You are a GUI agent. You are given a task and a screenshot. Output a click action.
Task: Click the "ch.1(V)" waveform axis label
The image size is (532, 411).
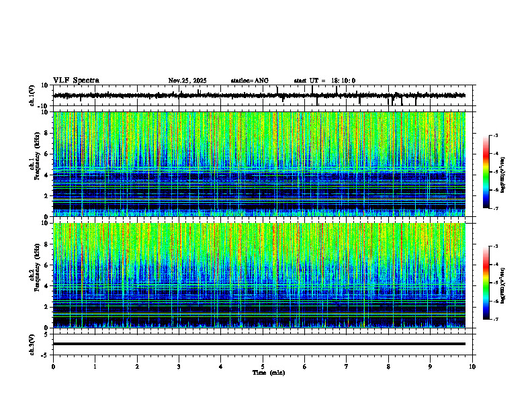coord(32,95)
